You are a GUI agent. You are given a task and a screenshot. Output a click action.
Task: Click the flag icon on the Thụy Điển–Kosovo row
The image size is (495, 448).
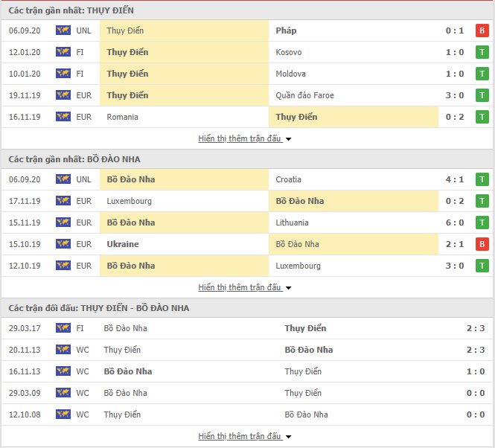[x=63, y=52]
